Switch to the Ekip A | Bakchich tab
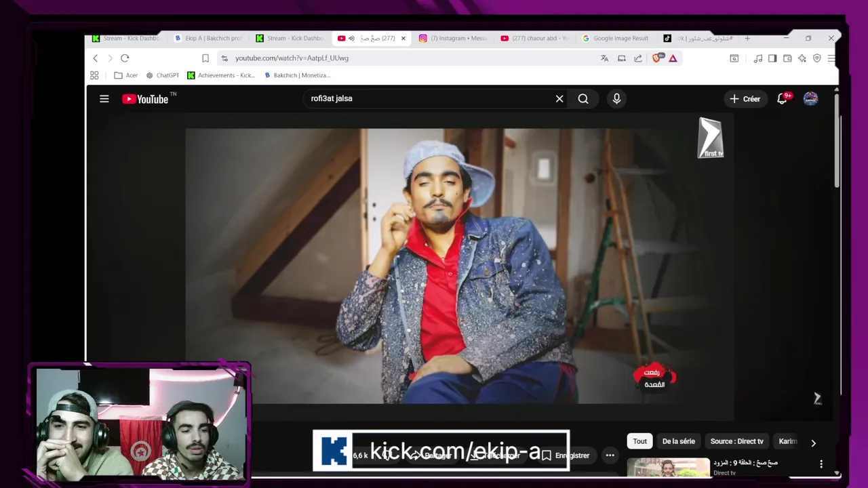868x488 pixels. tap(208, 39)
